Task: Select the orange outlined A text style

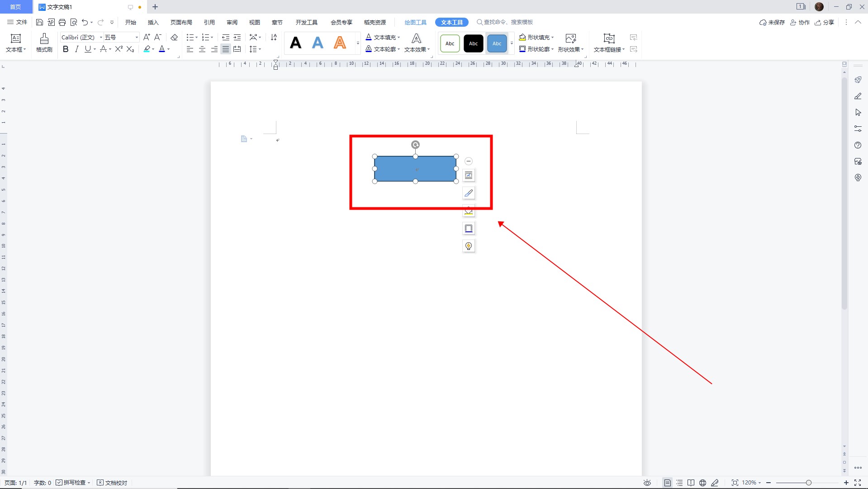Action: tap(340, 43)
